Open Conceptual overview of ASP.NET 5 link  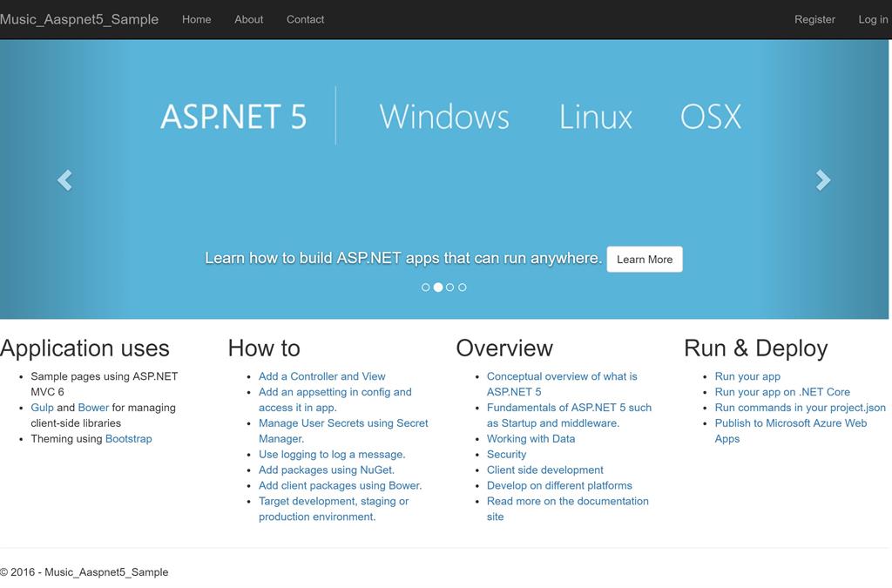coord(562,384)
